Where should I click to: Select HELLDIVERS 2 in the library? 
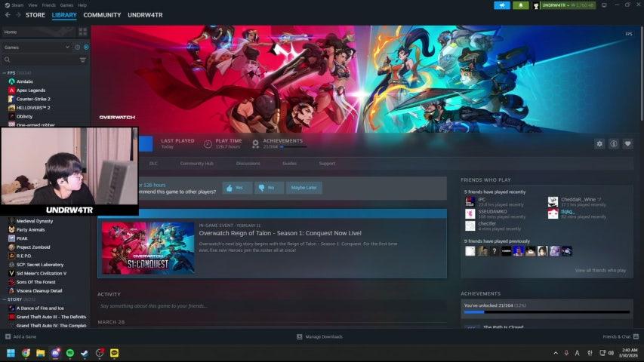(x=33, y=108)
